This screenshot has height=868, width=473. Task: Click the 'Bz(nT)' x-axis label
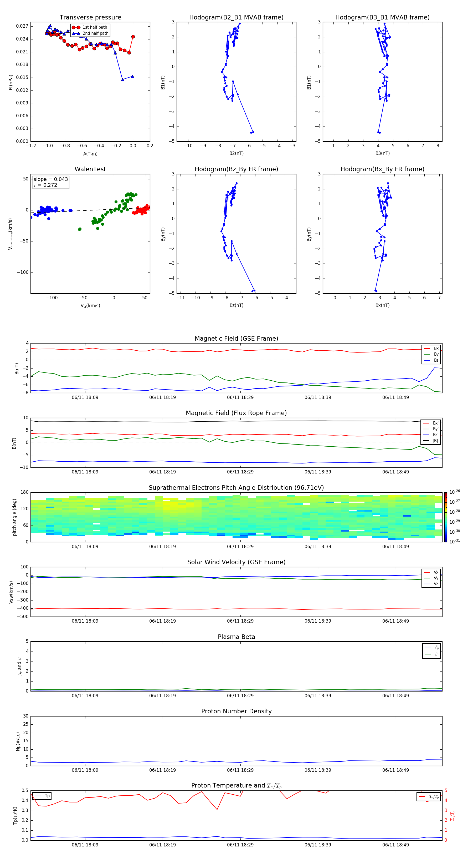click(x=236, y=305)
